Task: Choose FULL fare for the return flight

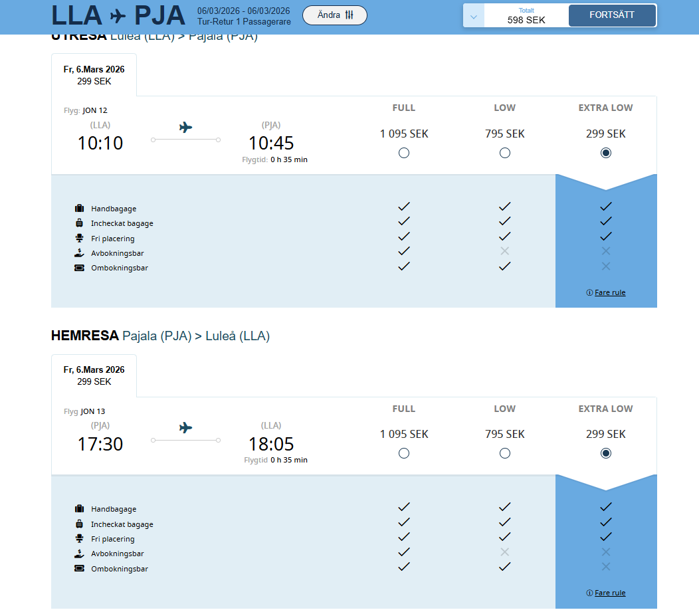Action: [x=404, y=453]
